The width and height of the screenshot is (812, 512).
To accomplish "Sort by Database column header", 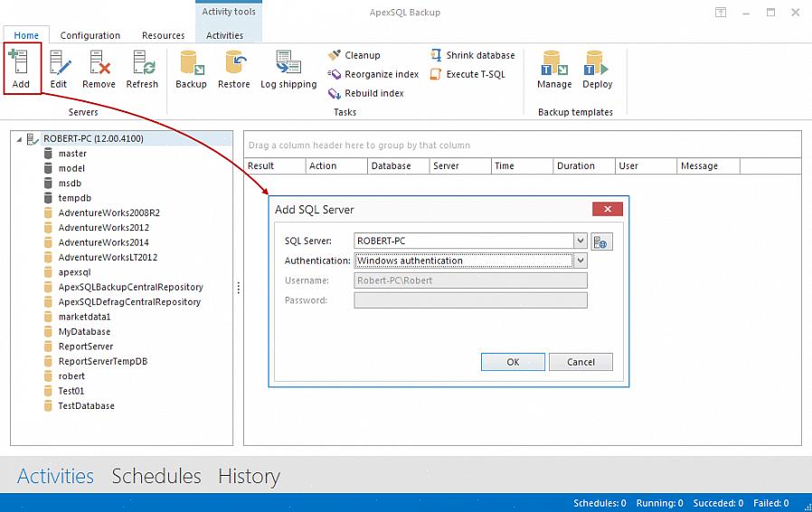I will (398, 166).
